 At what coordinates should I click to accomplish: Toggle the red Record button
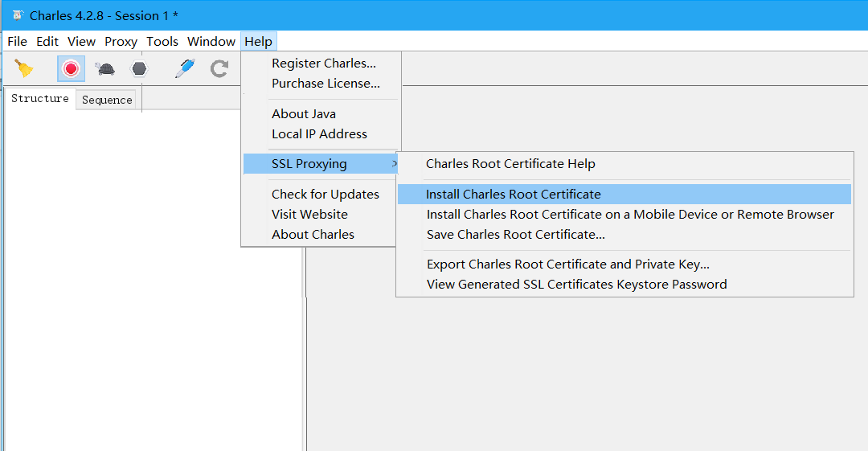click(71, 68)
